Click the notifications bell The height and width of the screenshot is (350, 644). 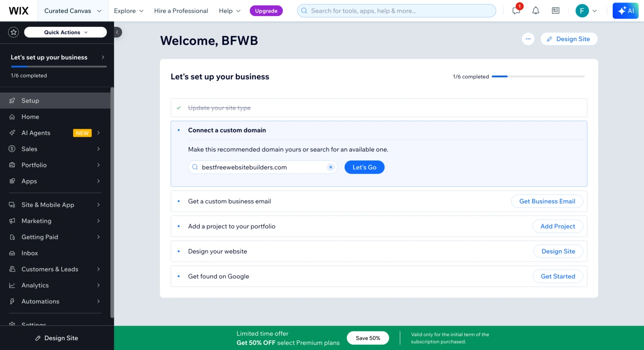point(535,11)
